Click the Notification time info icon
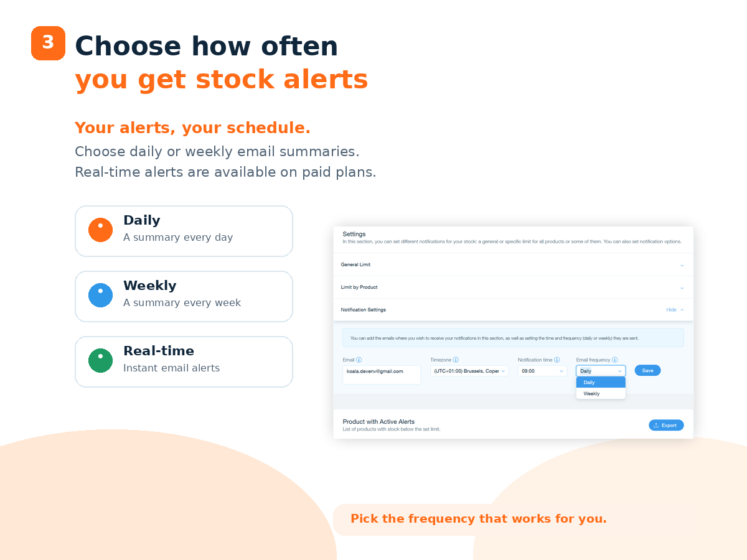The height and width of the screenshot is (560, 747). tap(557, 360)
